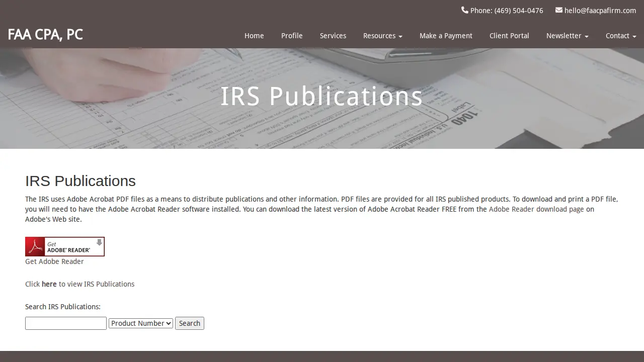Screen dimensions: 644x362
Task: Open the Product Number select dropdown
Action: 141,323
